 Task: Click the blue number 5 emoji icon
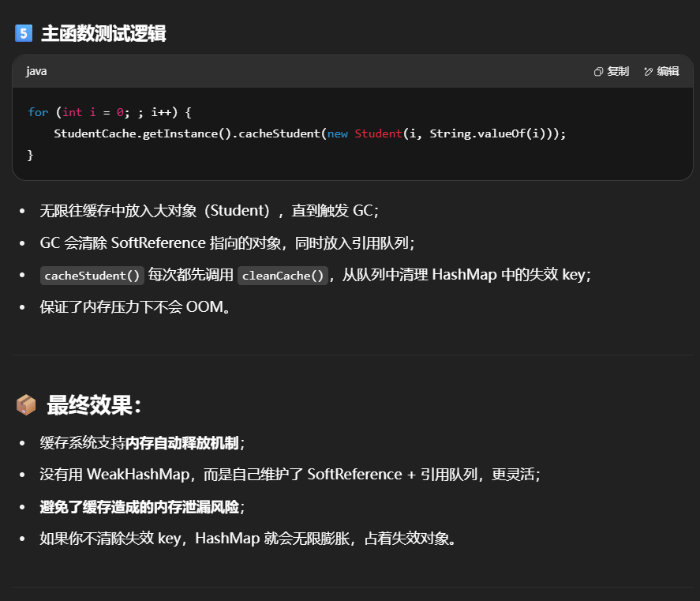pyautogui.click(x=24, y=34)
